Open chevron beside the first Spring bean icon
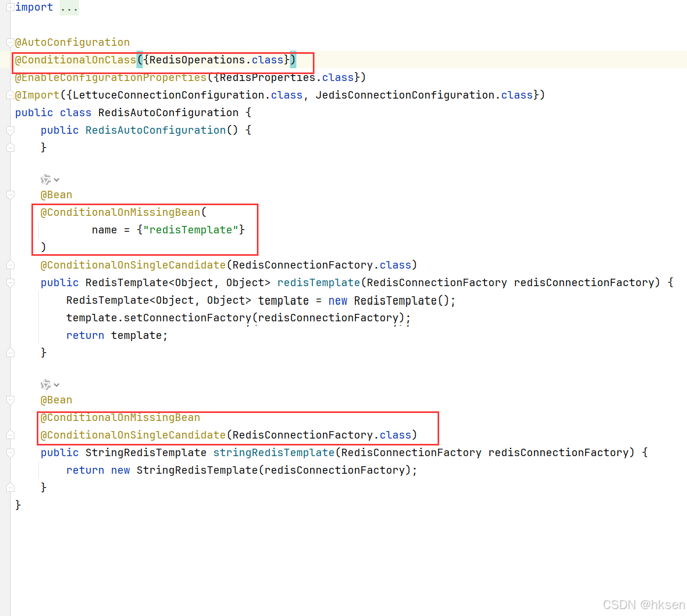The image size is (687, 616). (x=56, y=180)
